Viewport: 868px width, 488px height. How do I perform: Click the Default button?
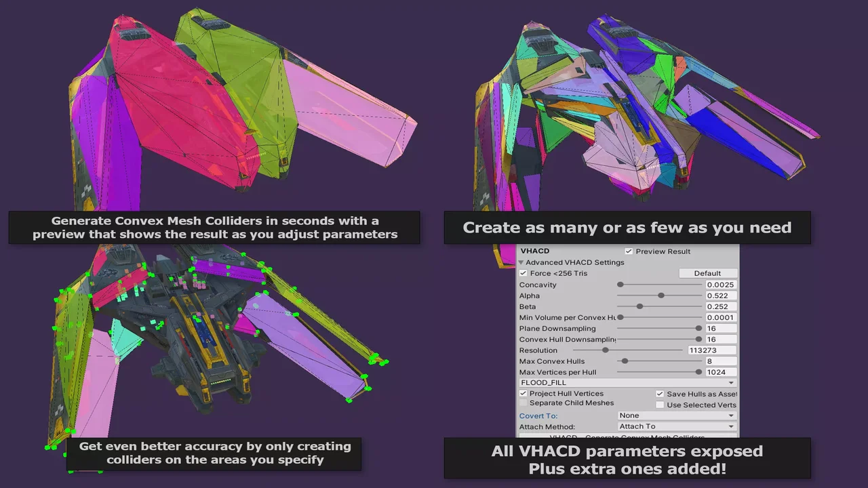coord(707,273)
